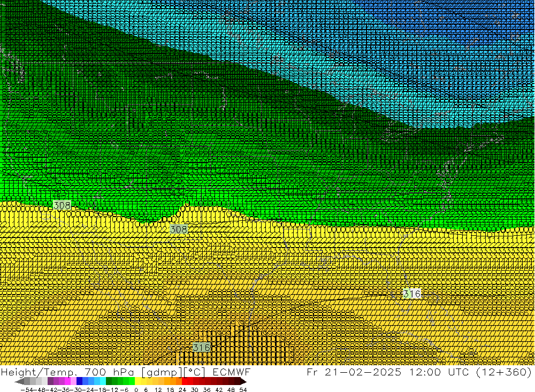Click the bright yellow legend swatch at 0
The width and height of the screenshot is (535, 392).
coord(138,381)
